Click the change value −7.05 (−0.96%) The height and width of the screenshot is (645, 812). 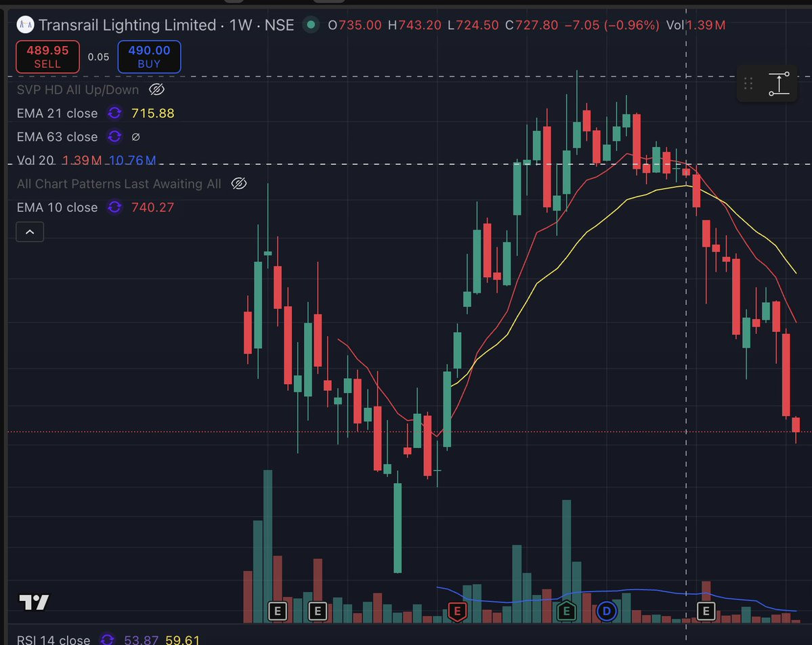[x=612, y=25]
